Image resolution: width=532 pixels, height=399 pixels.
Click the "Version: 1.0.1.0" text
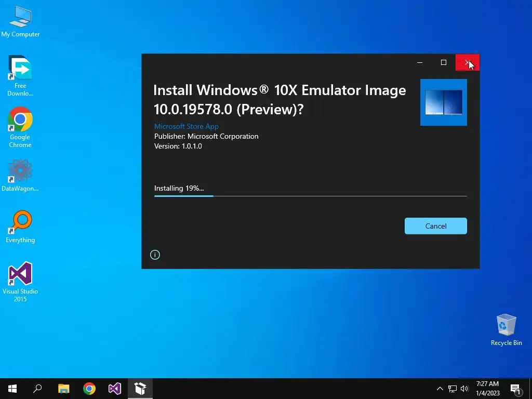[178, 146]
